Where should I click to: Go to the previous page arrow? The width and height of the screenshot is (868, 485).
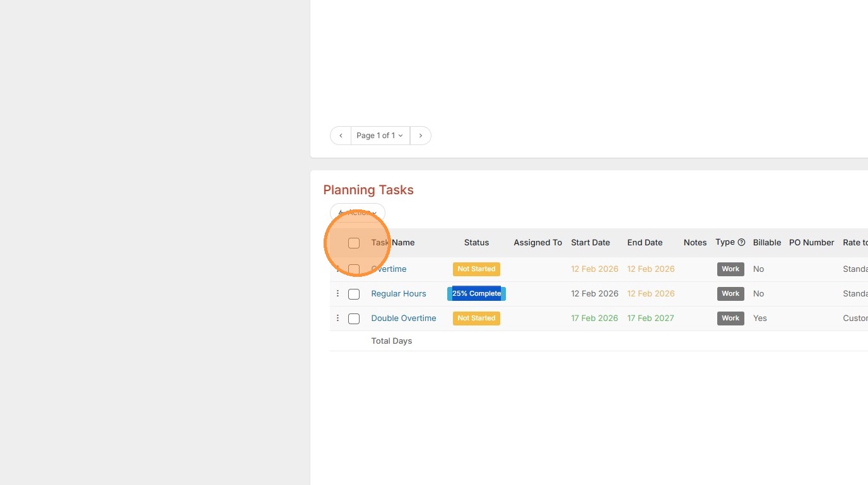341,136
